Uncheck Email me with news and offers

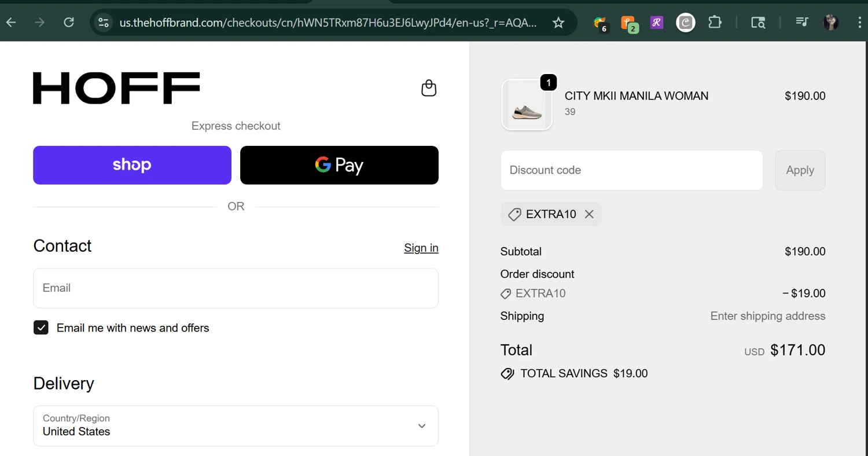(41, 328)
